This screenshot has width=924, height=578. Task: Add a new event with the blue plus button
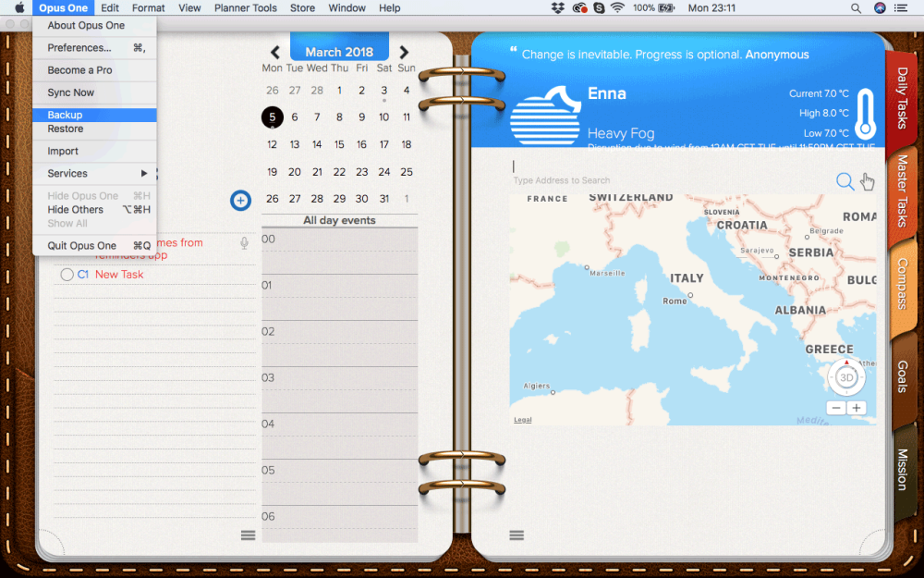(x=240, y=200)
